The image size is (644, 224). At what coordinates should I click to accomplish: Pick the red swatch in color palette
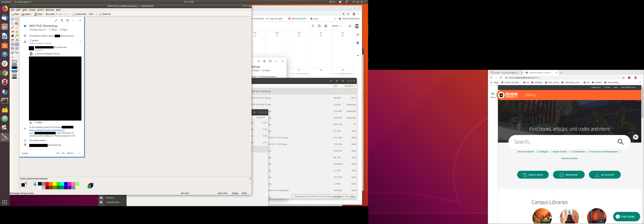point(47,184)
